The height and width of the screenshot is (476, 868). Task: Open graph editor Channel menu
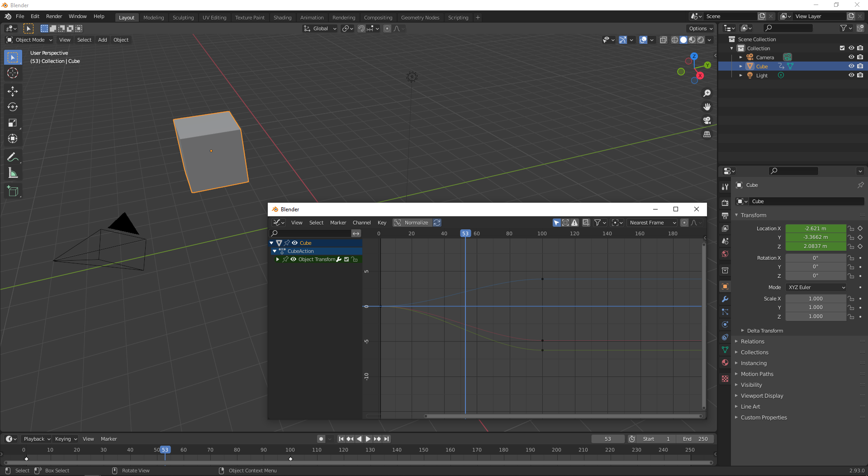(361, 223)
